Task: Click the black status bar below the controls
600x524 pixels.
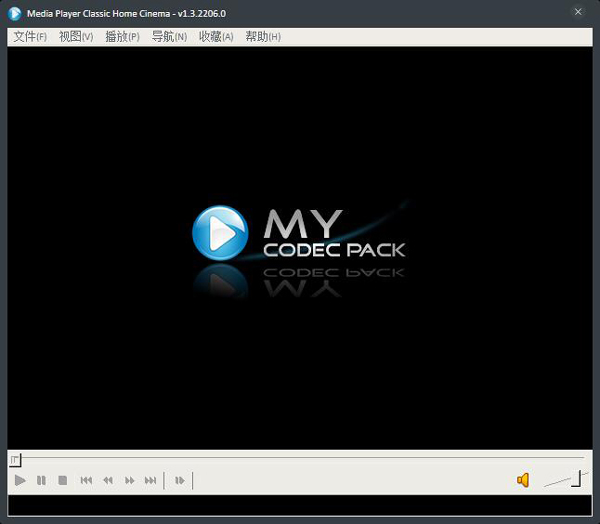Action: point(300,505)
